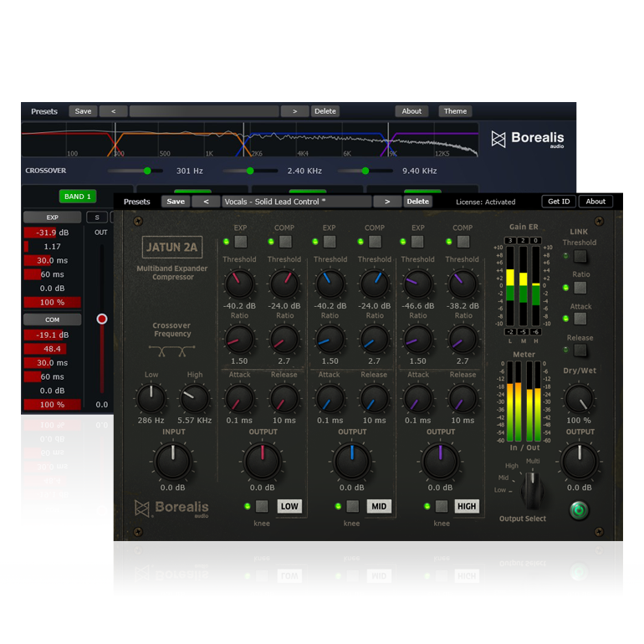Toggle the knee switch beside HIGH
Screen dimensions: 644x644
coord(442,506)
